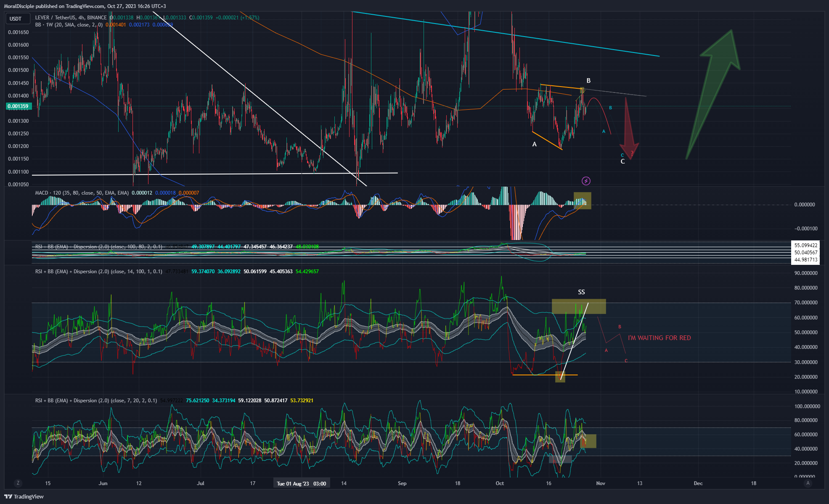Screen dimensions: 829x504
Task: Click the MACD value 0.000007
Action: click(x=189, y=193)
